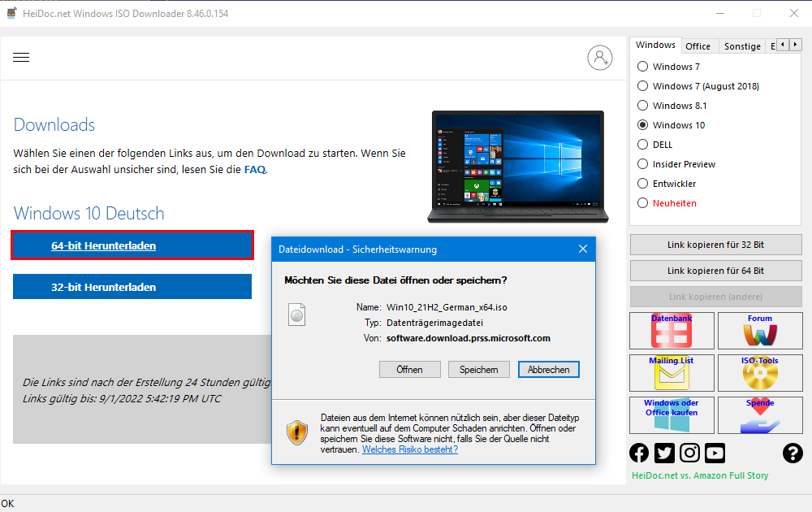The image size is (812, 512).
Task: Open the Mailing List tile
Action: (672, 372)
